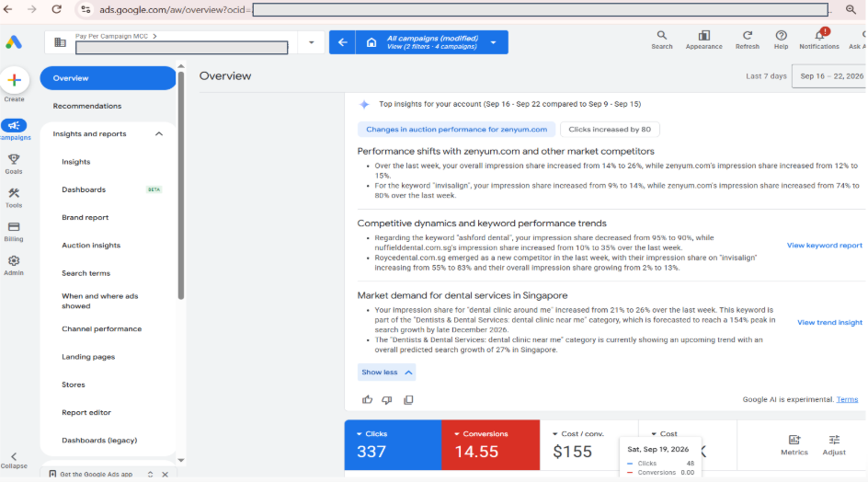Close the Get the Google Ads app banner
The image size is (868, 482).
point(165,475)
